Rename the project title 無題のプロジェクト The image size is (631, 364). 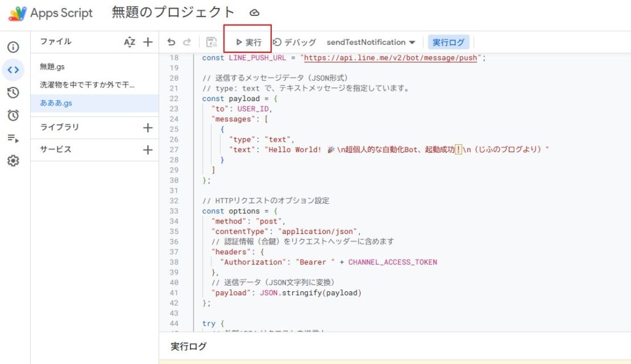tap(173, 12)
